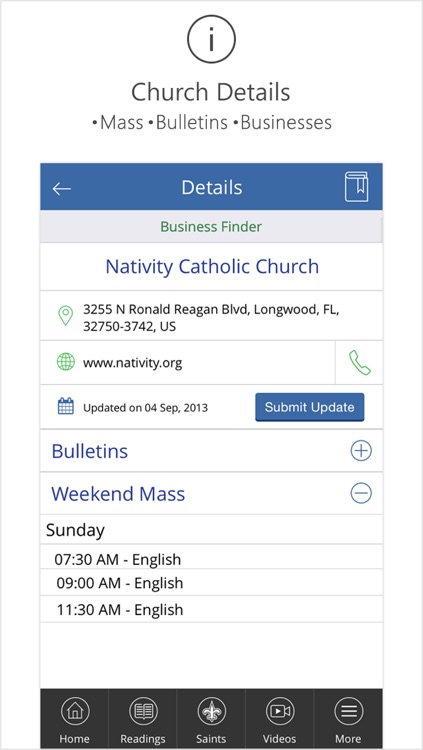The height and width of the screenshot is (750, 423).
Task: Tap the green location pin icon
Action: point(66,316)
